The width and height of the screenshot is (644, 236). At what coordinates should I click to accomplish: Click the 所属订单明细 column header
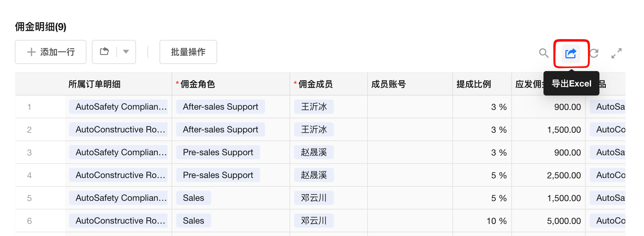point(94,84)
